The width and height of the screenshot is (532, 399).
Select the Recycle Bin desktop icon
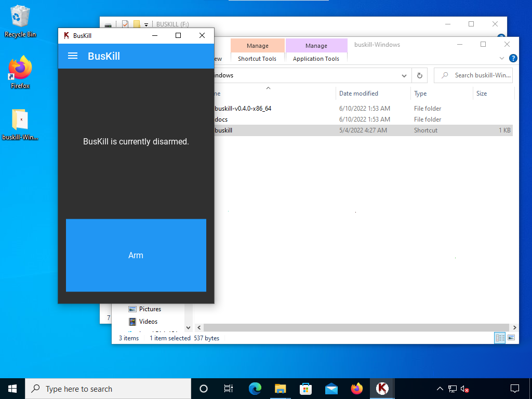(x=20, y=21)
